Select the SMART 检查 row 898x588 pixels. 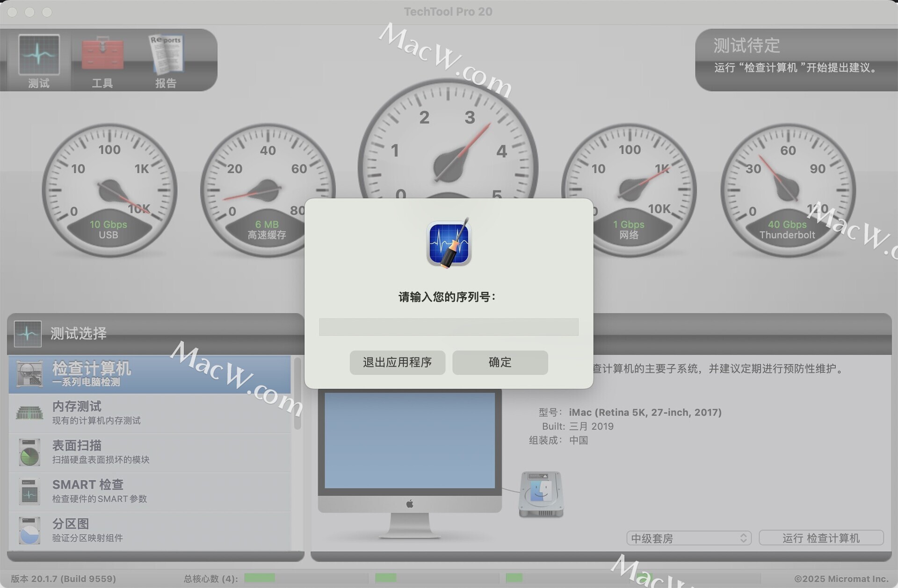[x=150, y=492]
